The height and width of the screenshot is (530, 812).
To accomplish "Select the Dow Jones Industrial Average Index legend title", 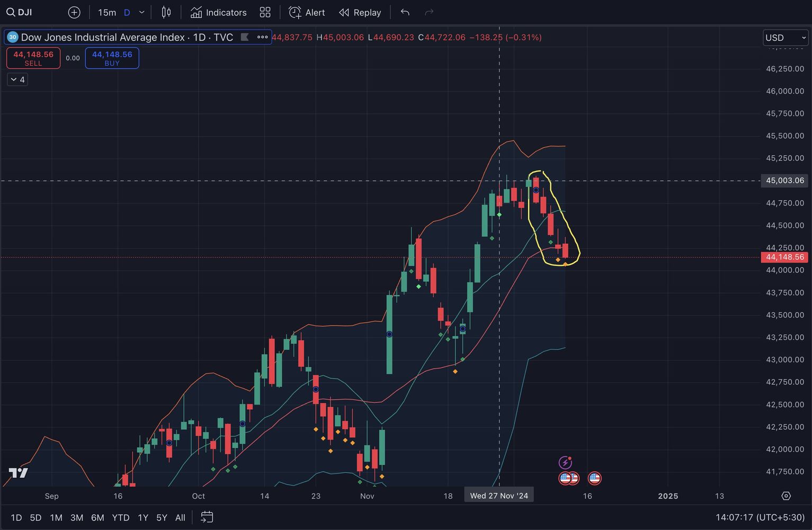I will click(127, 37).
